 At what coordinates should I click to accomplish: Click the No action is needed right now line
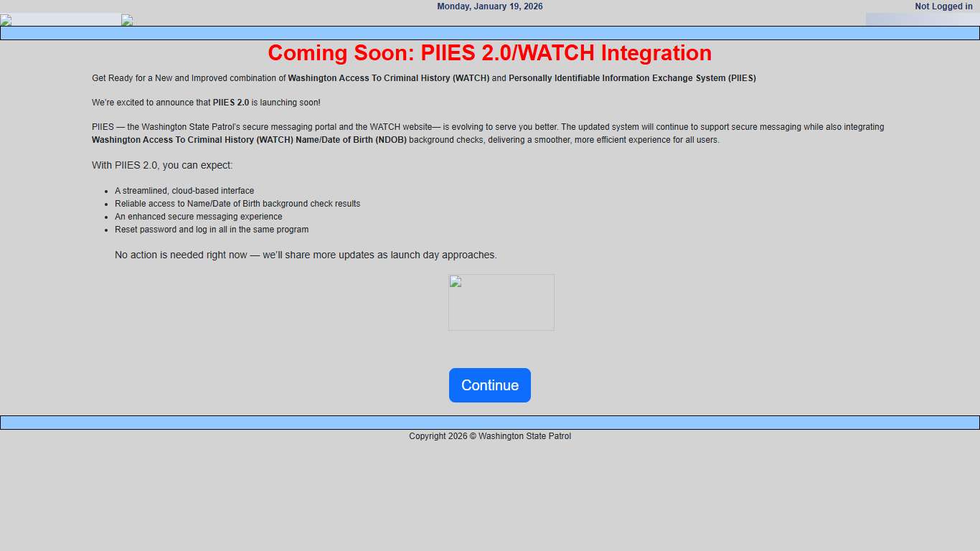[x=305, y=255]
